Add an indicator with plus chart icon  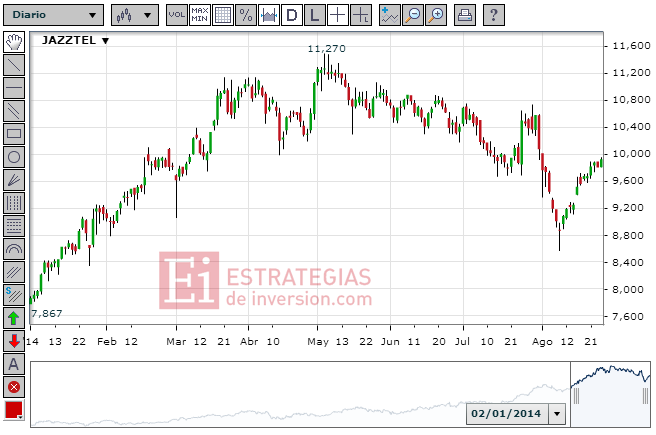coord(390,15)
